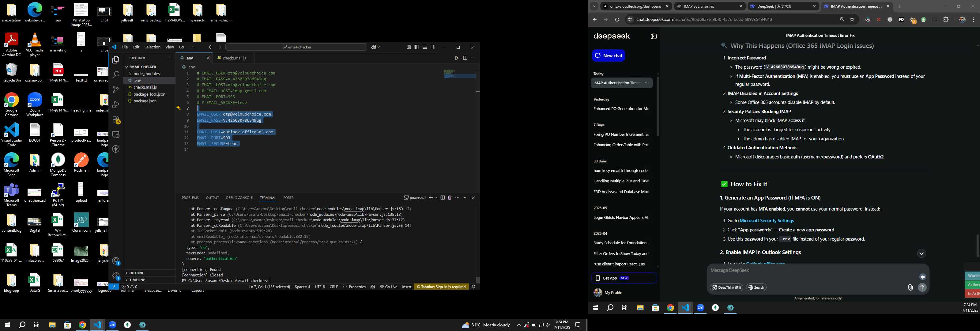The height and width of the screenshot is (331, 980).
Task: Split the terminal in VS Code panel
Action: [x=443, y=198]
